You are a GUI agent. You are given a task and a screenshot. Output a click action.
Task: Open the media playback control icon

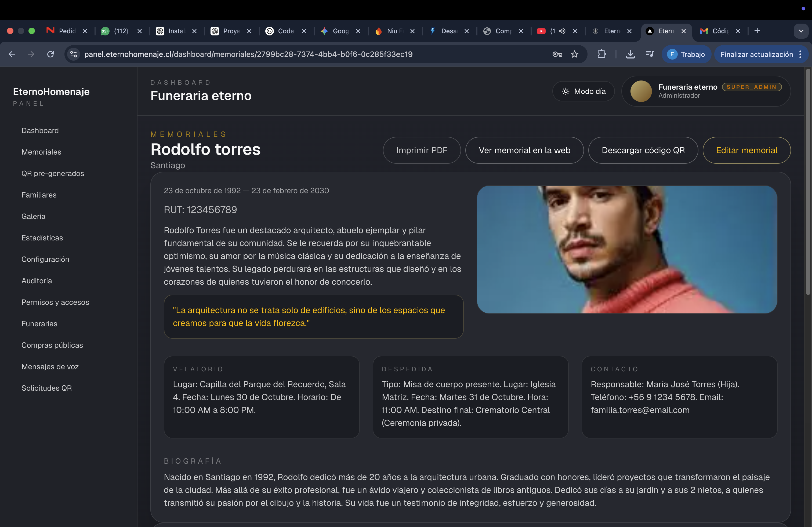[650, 54]
